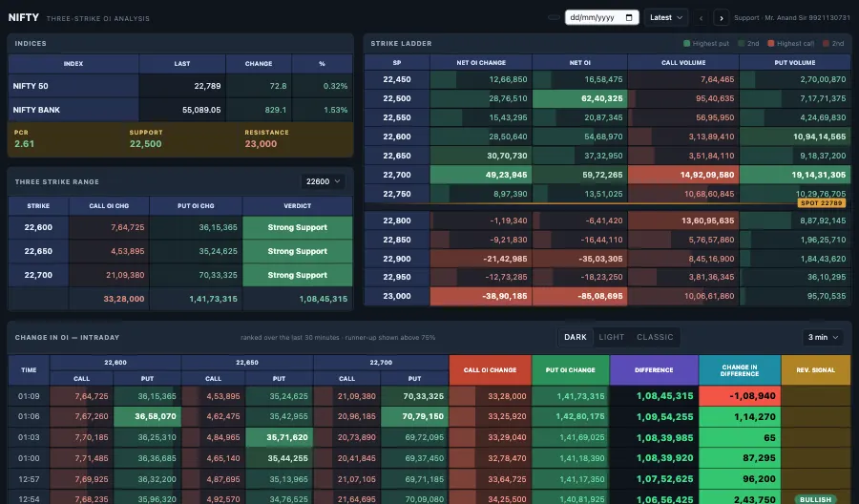The height and width of the screenshot is (504, 859).
Task: Click the highlighted net OI change 49,23,945
Action: click(481, 175)
